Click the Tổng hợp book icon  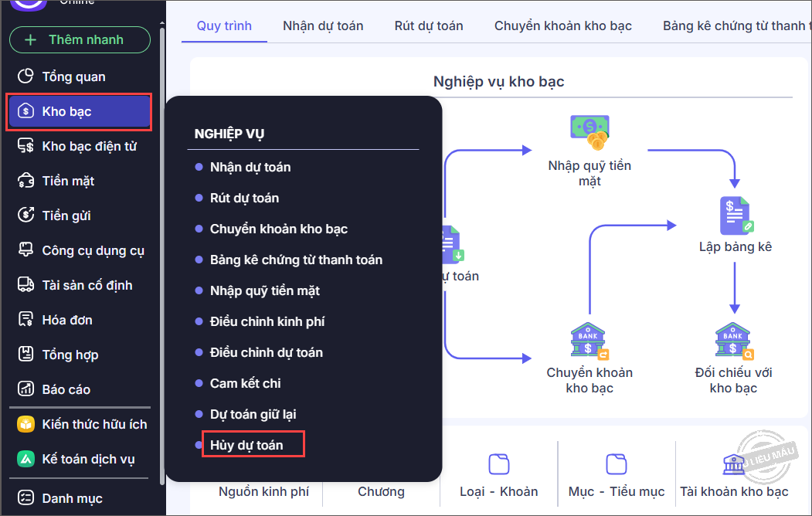pyautogui.click(x=25, y=354)
